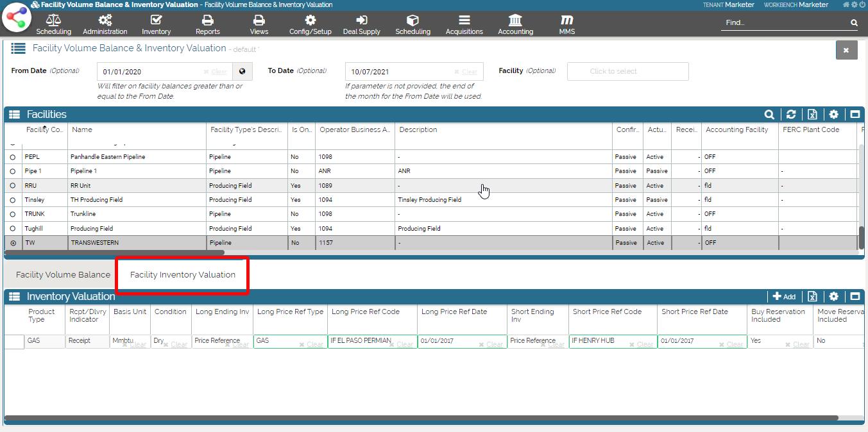Refresh the Facilities grid

[790, 115]
